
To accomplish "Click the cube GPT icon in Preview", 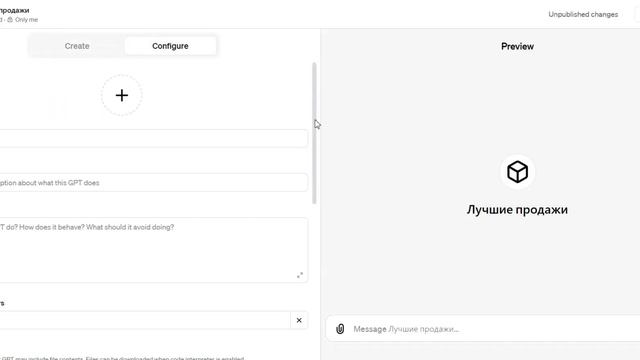I will click(x=518, y=171).
